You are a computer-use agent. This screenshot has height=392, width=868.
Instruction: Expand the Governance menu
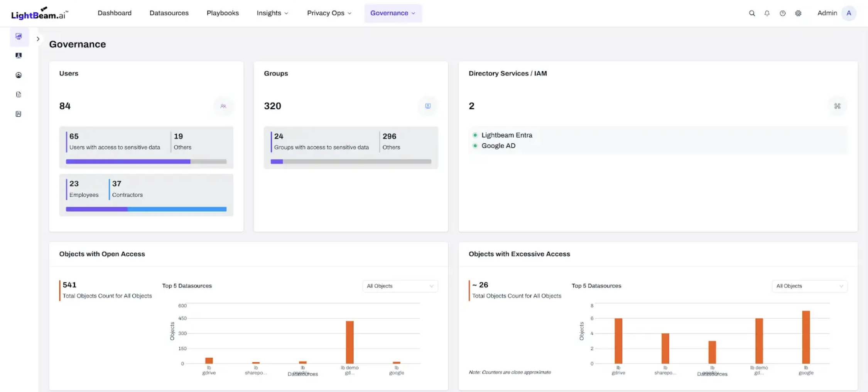coord(393,13)
